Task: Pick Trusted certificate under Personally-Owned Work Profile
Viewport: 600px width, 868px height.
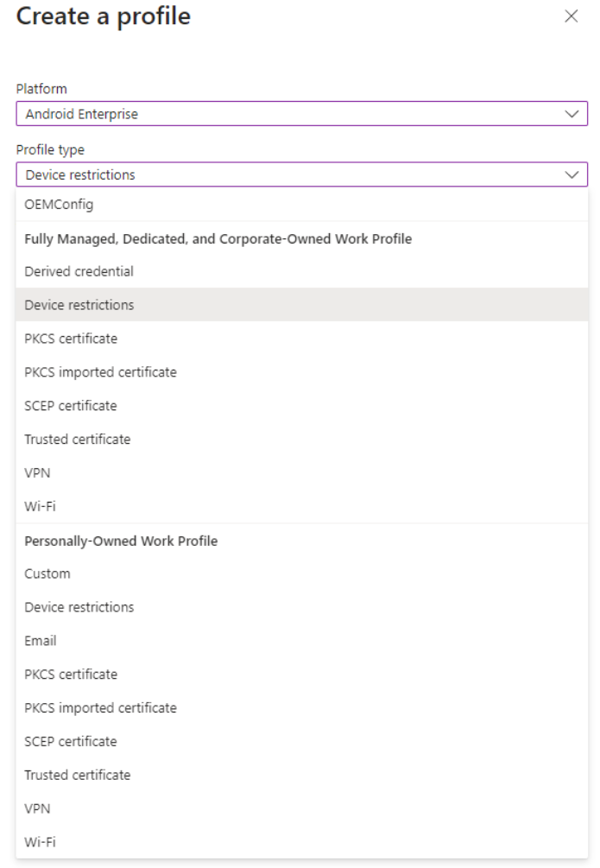Action: 301,775
